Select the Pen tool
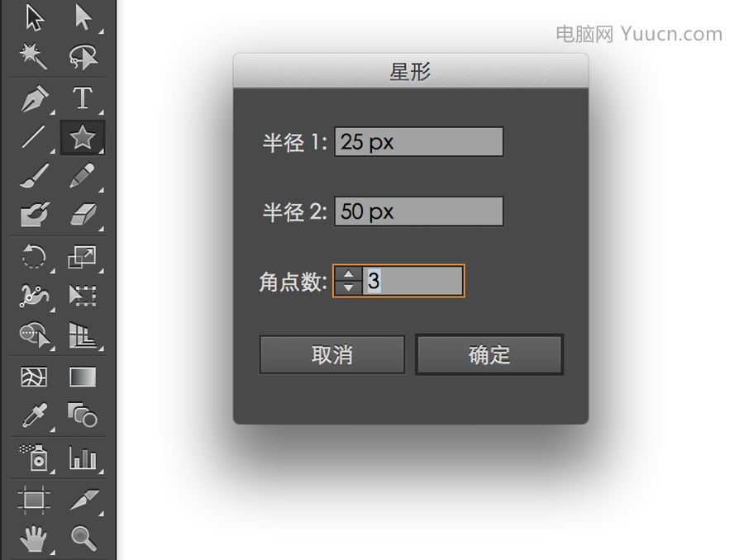This screenshot has width=744, height=560. tap(35, 98)
